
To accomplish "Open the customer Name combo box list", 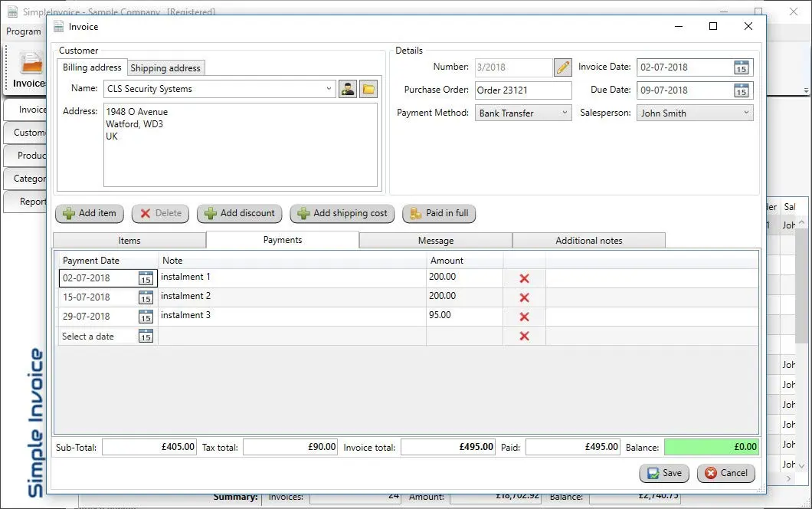I will [x=329, y=89].
